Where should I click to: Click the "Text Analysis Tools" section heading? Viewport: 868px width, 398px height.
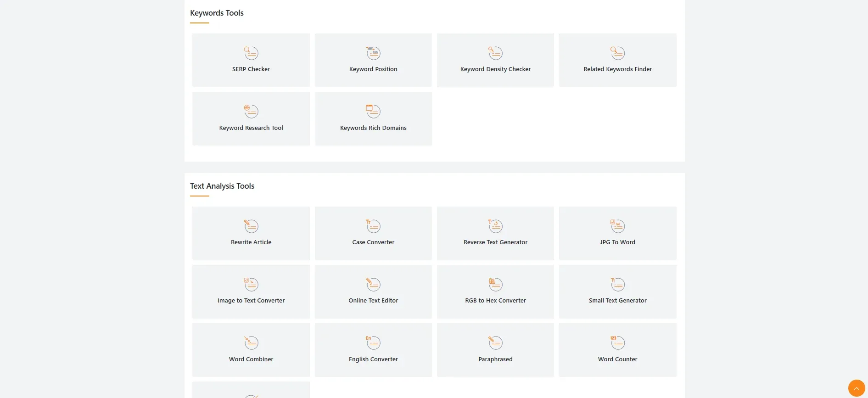click(222, 186)
